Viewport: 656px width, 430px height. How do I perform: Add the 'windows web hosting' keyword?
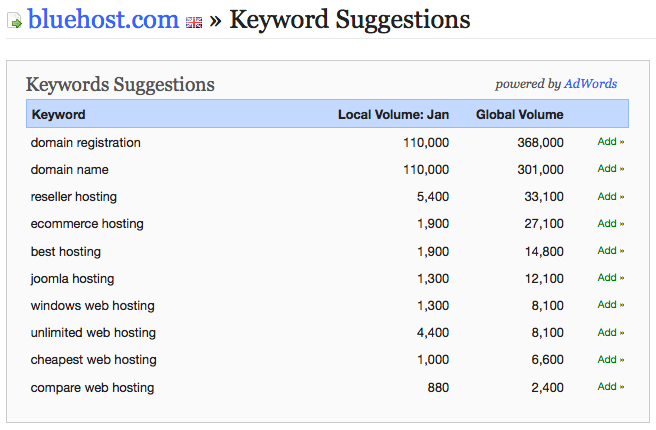coord(611,305)
